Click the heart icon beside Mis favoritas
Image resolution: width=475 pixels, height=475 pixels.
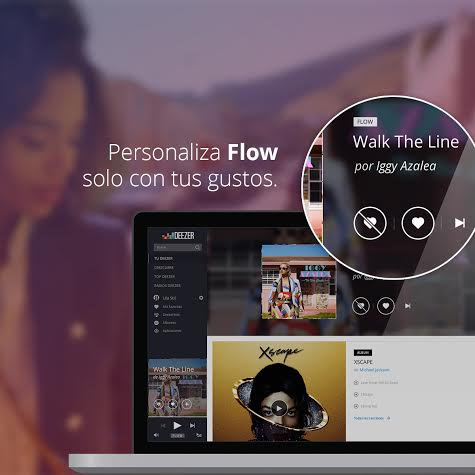[156, 307]
